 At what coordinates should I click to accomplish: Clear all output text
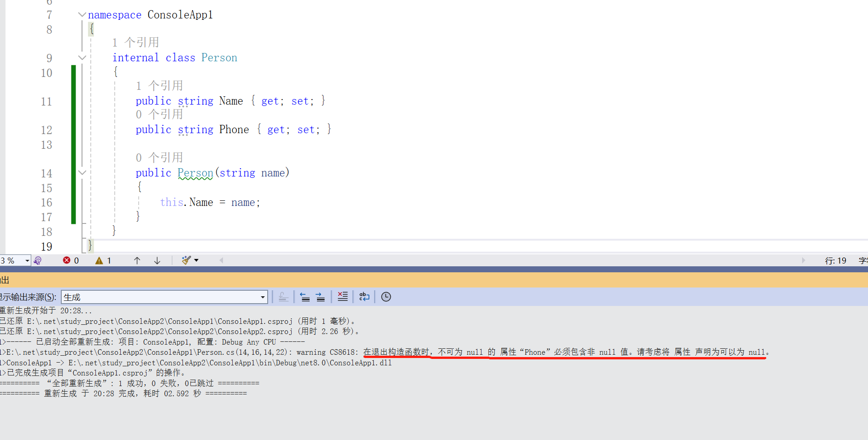click(343, 297)
